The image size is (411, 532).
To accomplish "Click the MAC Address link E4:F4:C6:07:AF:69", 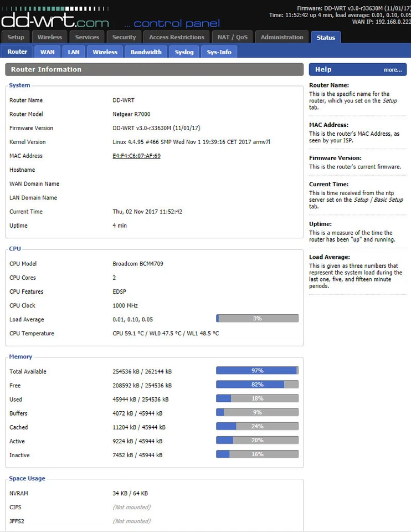I will coord(136,156).
